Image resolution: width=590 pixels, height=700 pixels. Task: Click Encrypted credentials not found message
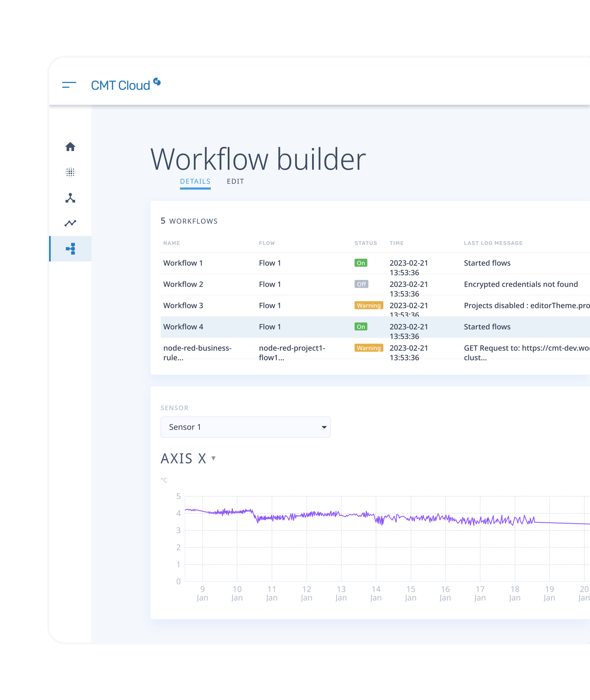pos(521,284)
